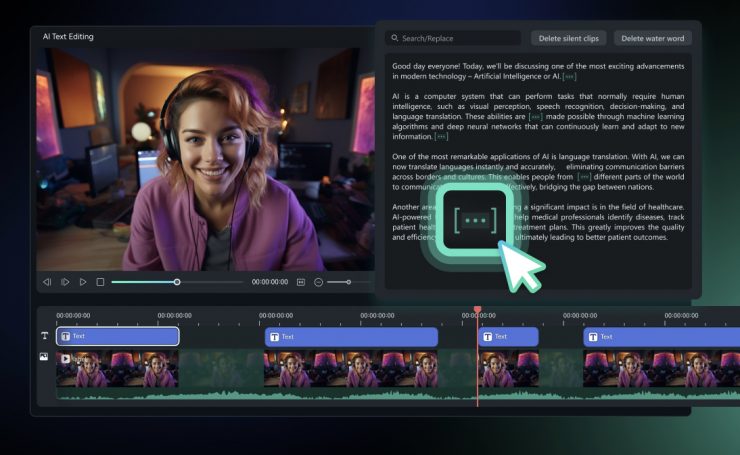Image resolution: width=740 pixels, height=455 pixels.
Task: Click the snapshot icon beside the timecode
Action: (300, 282)
